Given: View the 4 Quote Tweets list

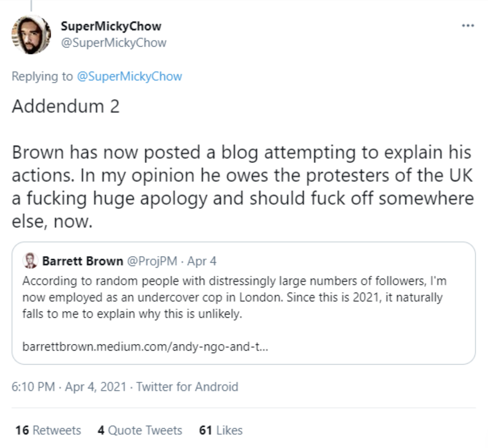Looking at the screenshot, I should point(140,430).
